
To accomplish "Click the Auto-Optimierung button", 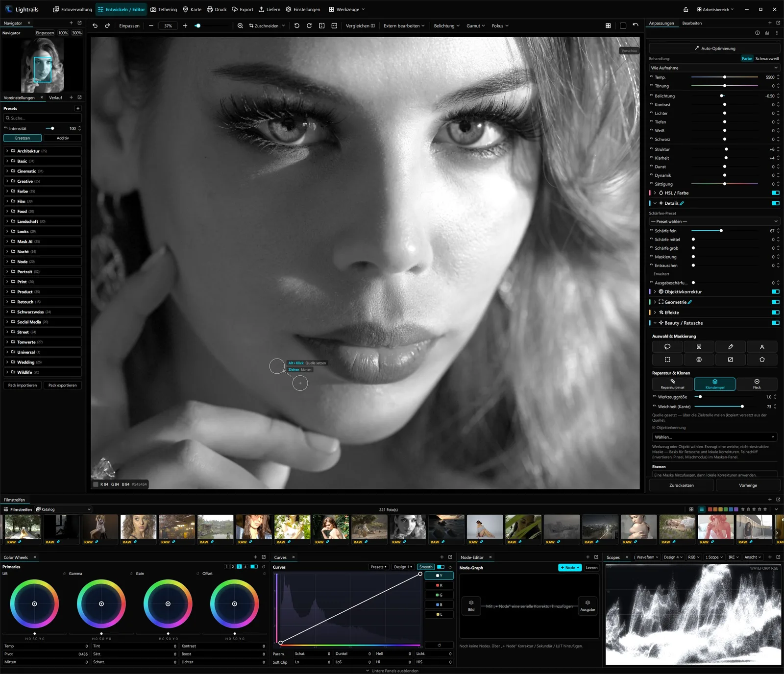I will click(714, 48).
